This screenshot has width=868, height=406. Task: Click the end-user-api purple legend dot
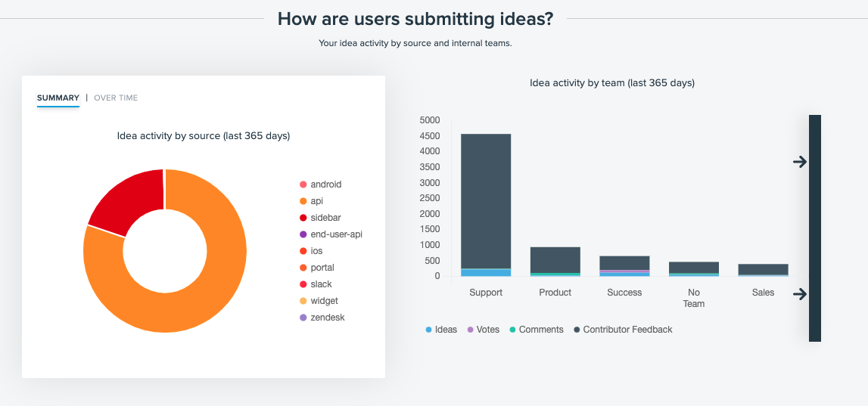click(303, 234)
